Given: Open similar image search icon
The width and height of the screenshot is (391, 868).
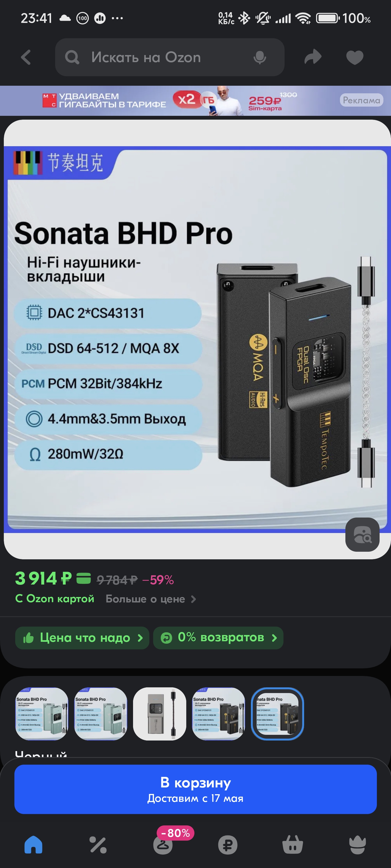Looking at the screenshot, I should [x=362, y=534].
